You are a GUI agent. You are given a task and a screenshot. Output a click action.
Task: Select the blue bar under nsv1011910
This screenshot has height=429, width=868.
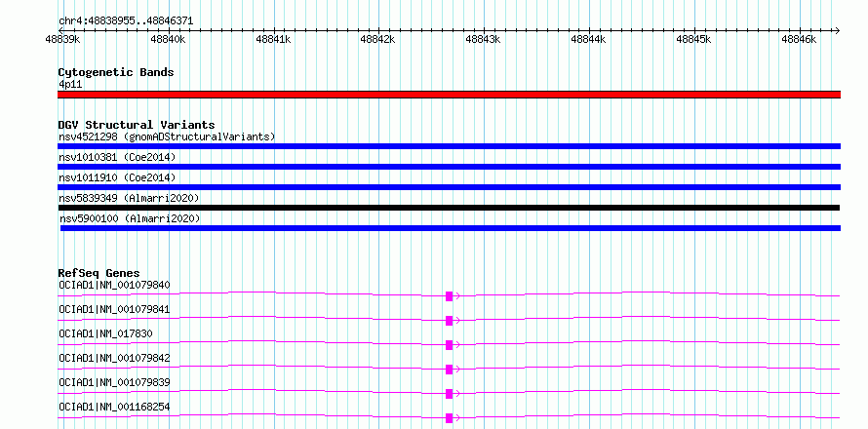[449, 187]
